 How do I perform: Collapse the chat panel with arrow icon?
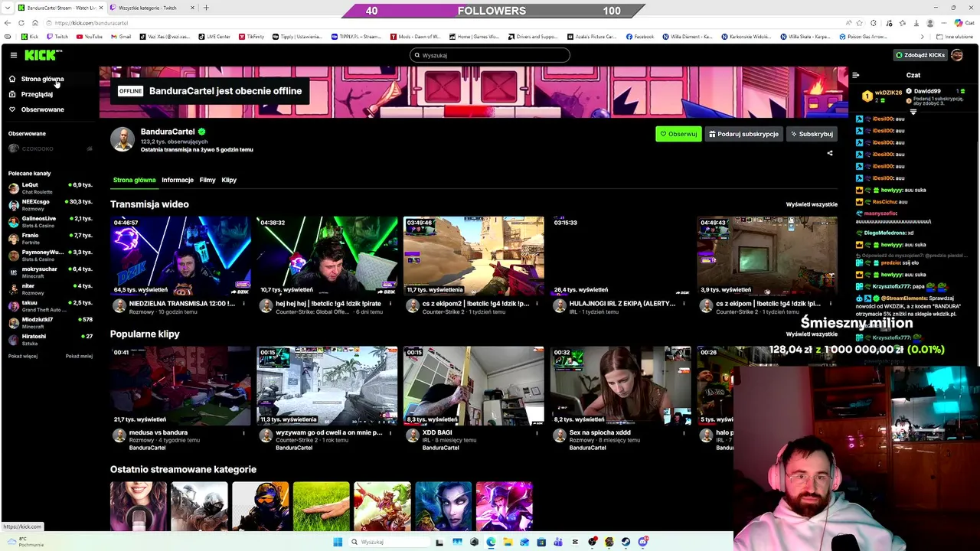(856, 75)
